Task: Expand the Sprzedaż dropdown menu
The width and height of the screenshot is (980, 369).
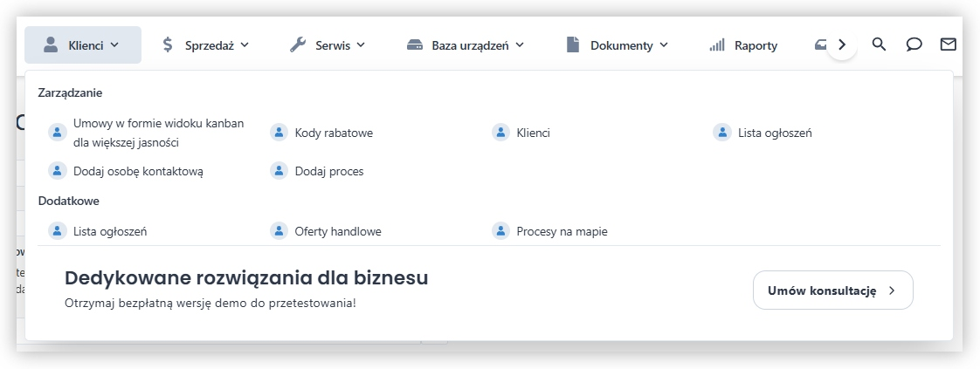Action: tap(205, 45)
